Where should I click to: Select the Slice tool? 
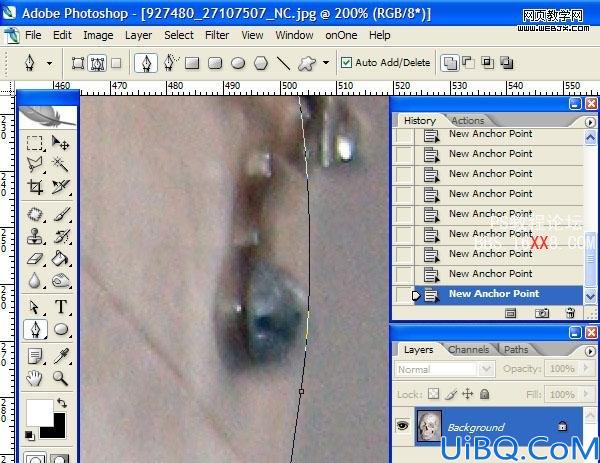pos(60,187)
